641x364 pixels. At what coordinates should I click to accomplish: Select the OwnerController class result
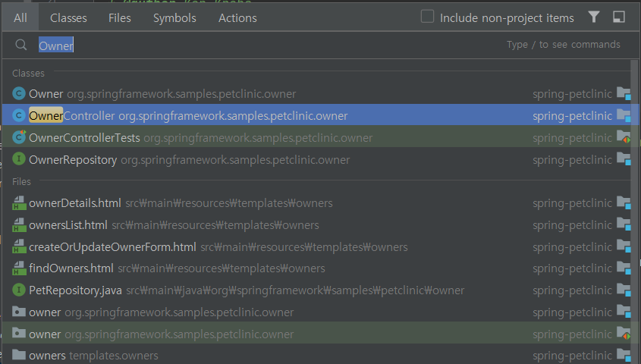[317, 115]
